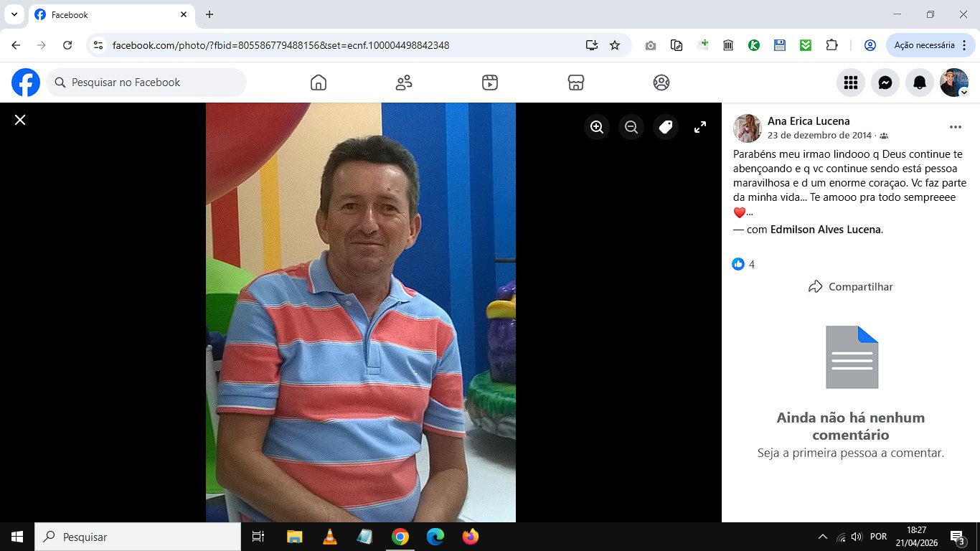The height and width of the screenshot is (551, 980).
Task: Bookmark this page with the star icon
Action: point(615,45)
